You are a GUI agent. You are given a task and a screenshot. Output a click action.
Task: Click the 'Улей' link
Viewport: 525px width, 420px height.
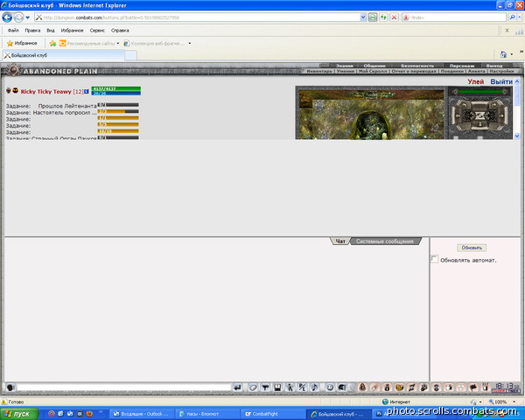(475, 81)
